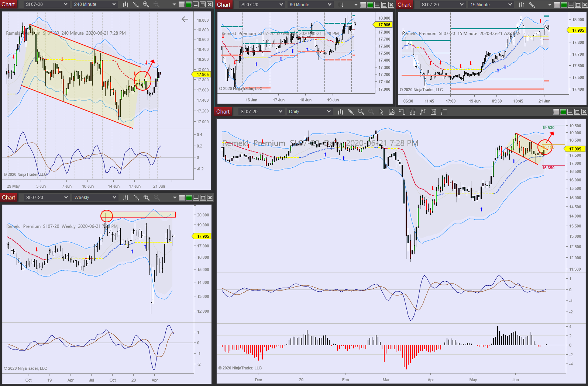Pick gray instrument link color on Weekly chart

(x=182, y=198)
